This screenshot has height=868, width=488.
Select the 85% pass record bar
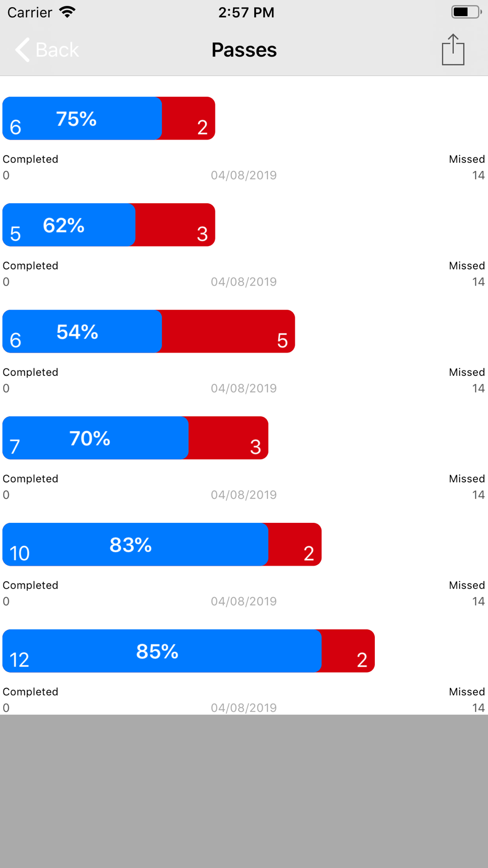(x=188, y=651)
